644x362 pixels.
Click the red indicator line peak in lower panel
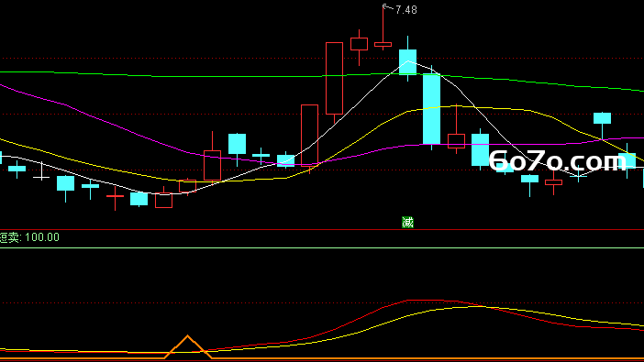[x=425, y=301]
